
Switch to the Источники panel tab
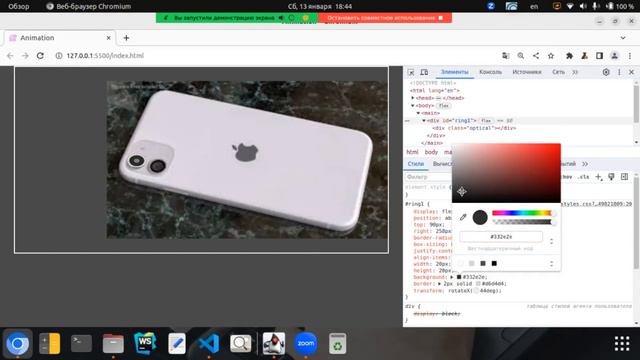point(527,72)
